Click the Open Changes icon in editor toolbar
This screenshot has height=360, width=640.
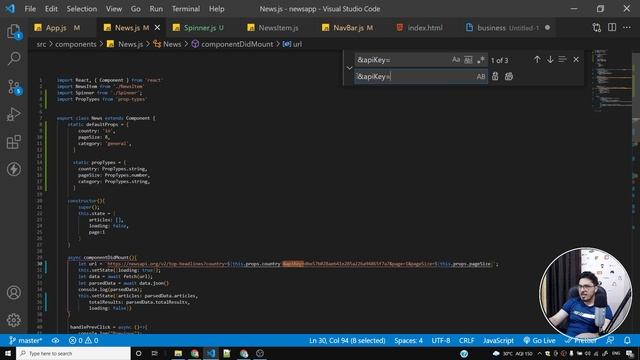[x=597, y=27]
